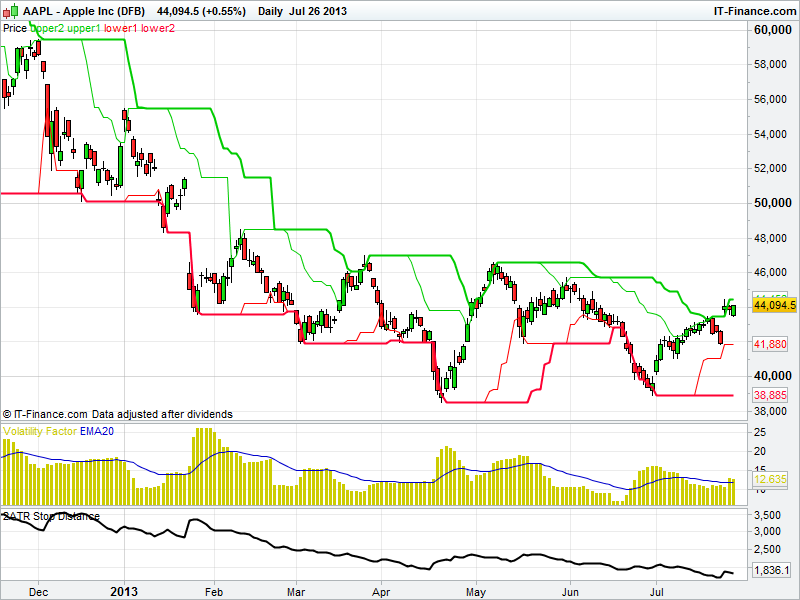Select the upper1 legend label
Image resolution: width=800 pixels, height=600 pixels.
(84, 28)
